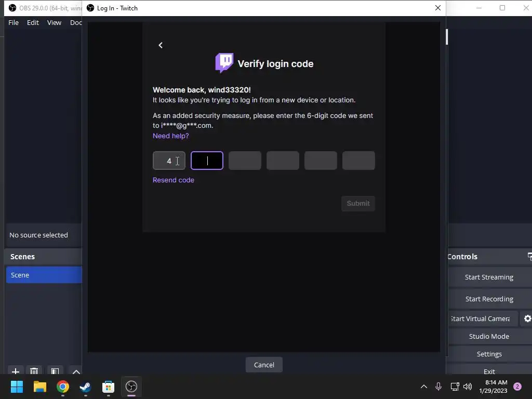Move scene up with the up arrow
This screenshot has height=399, width=532.
pos(76,371)
